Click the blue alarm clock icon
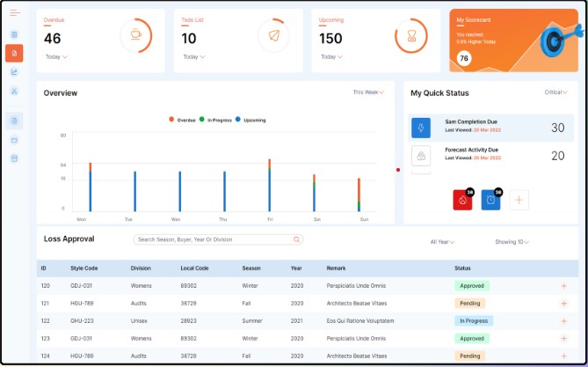Viewport: 588px width, 367px height. (491, 200)
